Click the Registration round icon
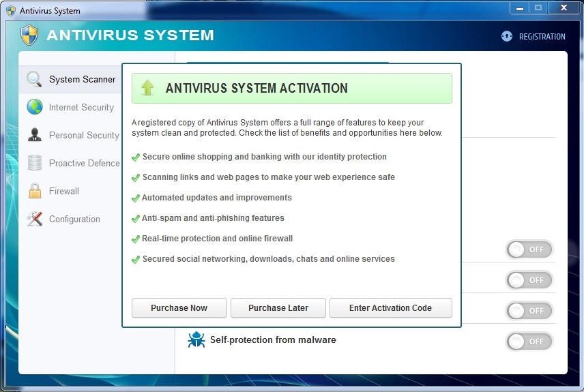 [506, 36]
